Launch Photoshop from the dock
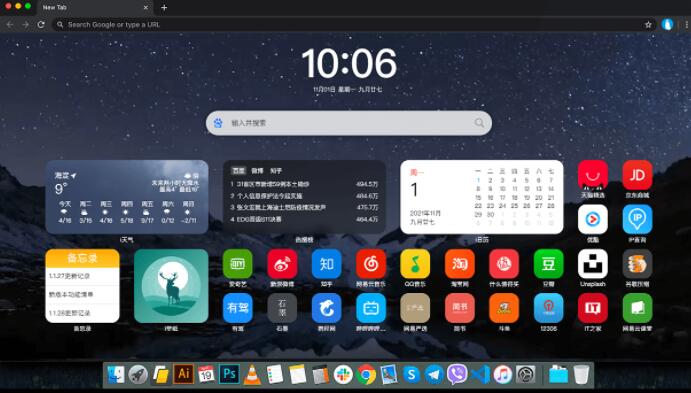The image size is (691, 393). pos(229,374)
